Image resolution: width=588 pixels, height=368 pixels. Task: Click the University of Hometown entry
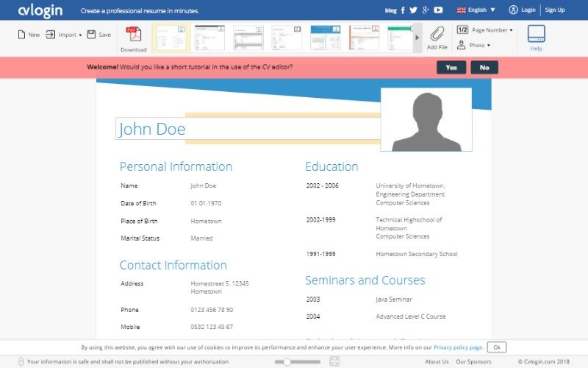(x=410, y=194)
